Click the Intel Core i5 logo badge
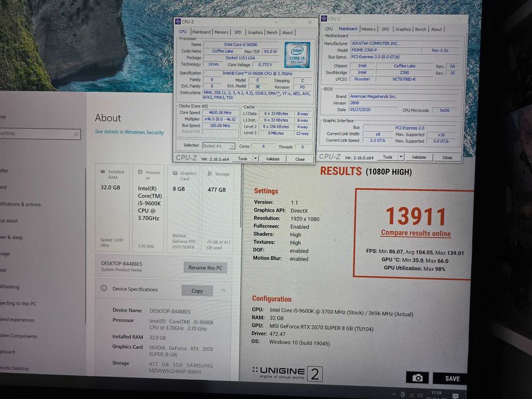 [297, 55]
